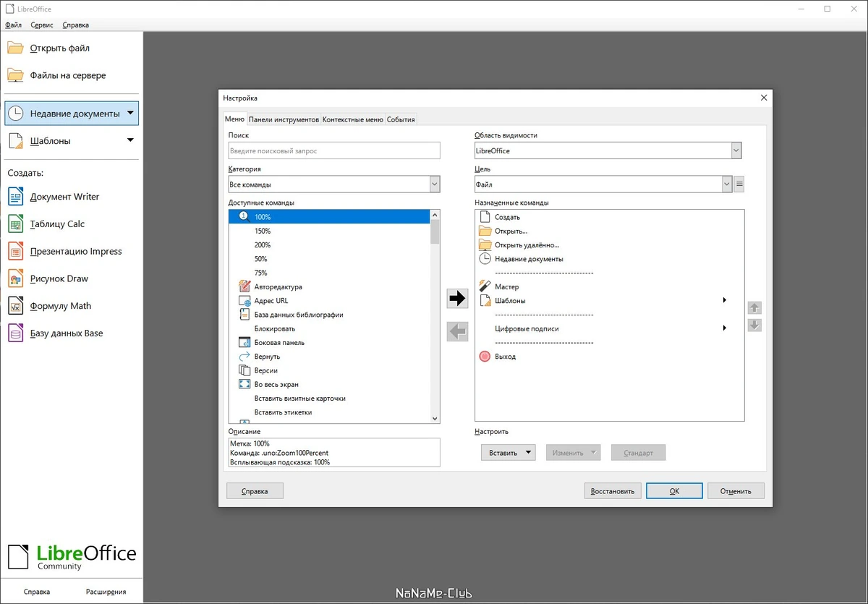Select the Блокировать command row
868x604 pixels.
pos(329,328)
